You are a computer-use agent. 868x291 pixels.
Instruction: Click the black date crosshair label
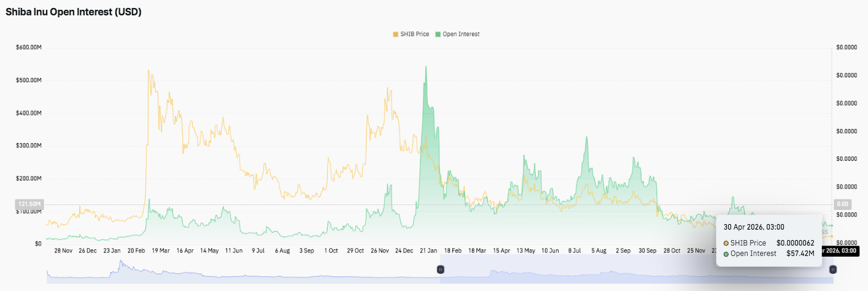tap(841, 250)
